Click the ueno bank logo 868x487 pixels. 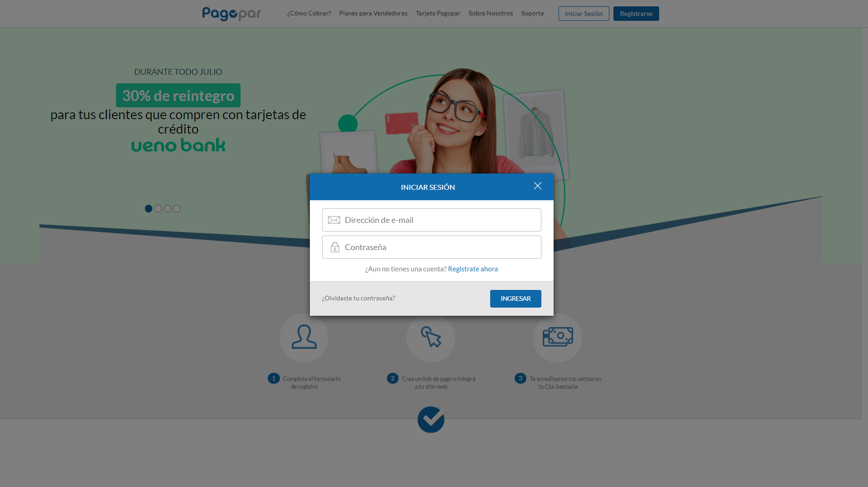tap(178, 145)
